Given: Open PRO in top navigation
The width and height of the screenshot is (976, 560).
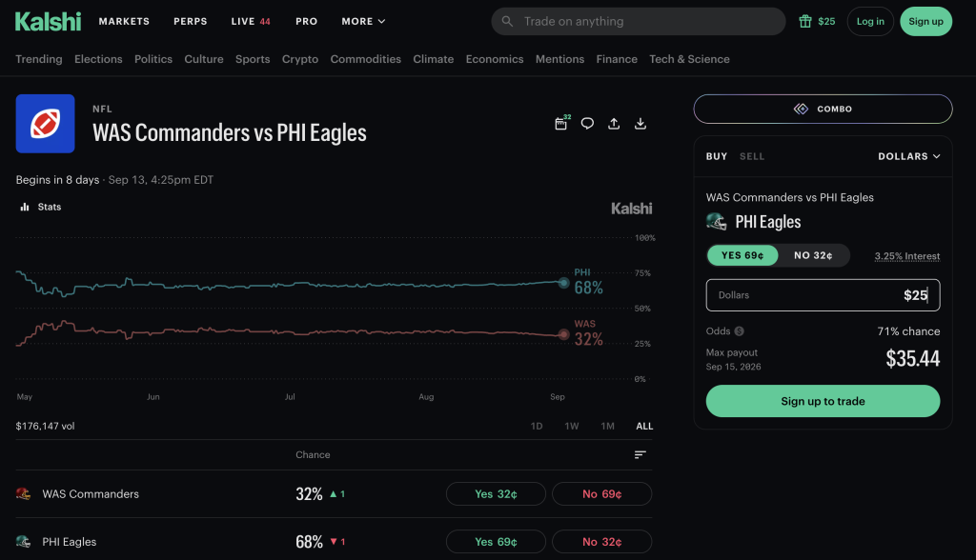Looking at the screenshot, I should tap(306, 21).
